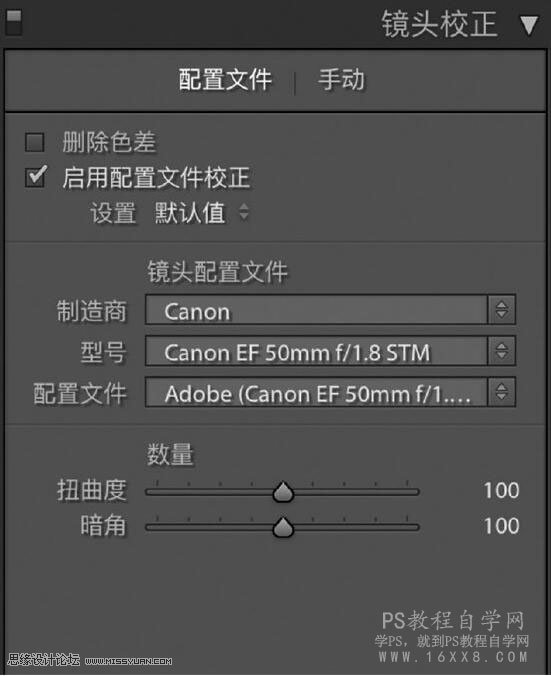Click the 默认值 settings value
551x676 pixels.
click(190, 213)
